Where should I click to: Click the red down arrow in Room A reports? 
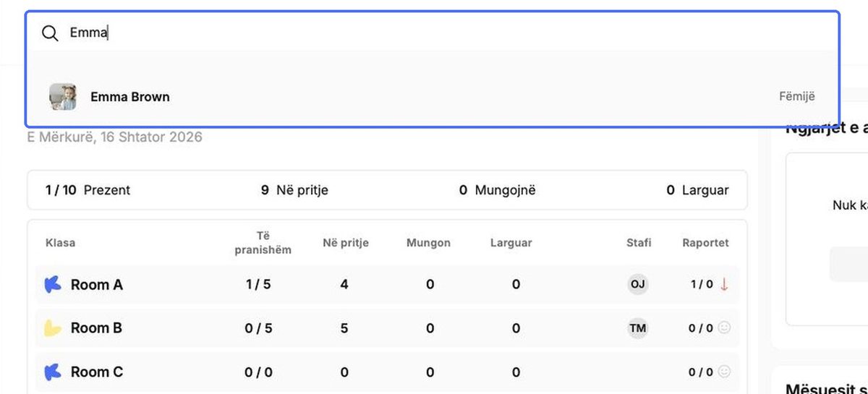pyautogui.click(x=724, y=284)
